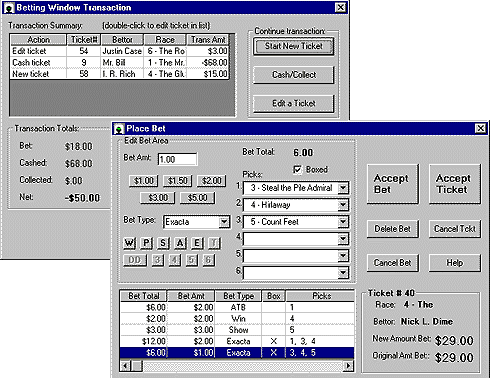This screenshot has height=378, width=490.
Task: Click the bets list scroll left arrow
Action: 125,366
